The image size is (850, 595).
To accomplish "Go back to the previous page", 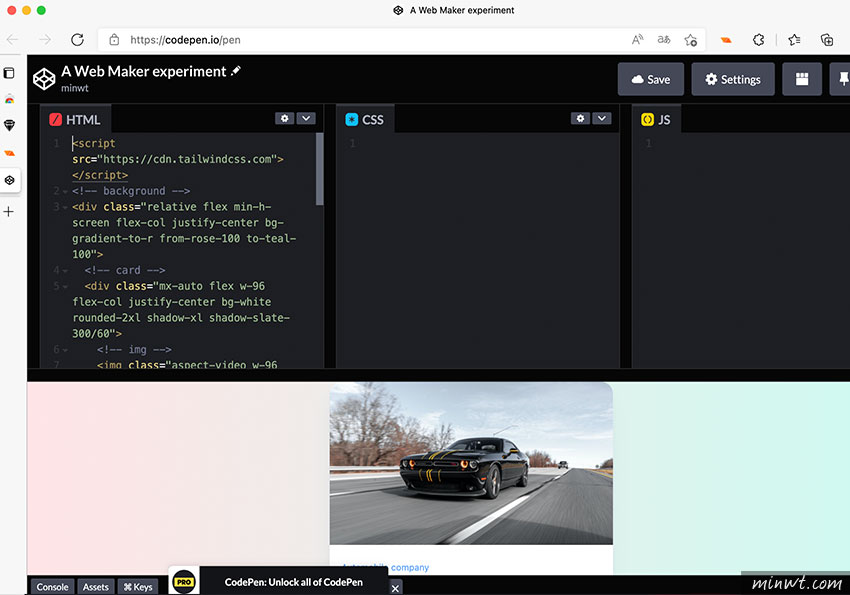I will pos(12,40).
